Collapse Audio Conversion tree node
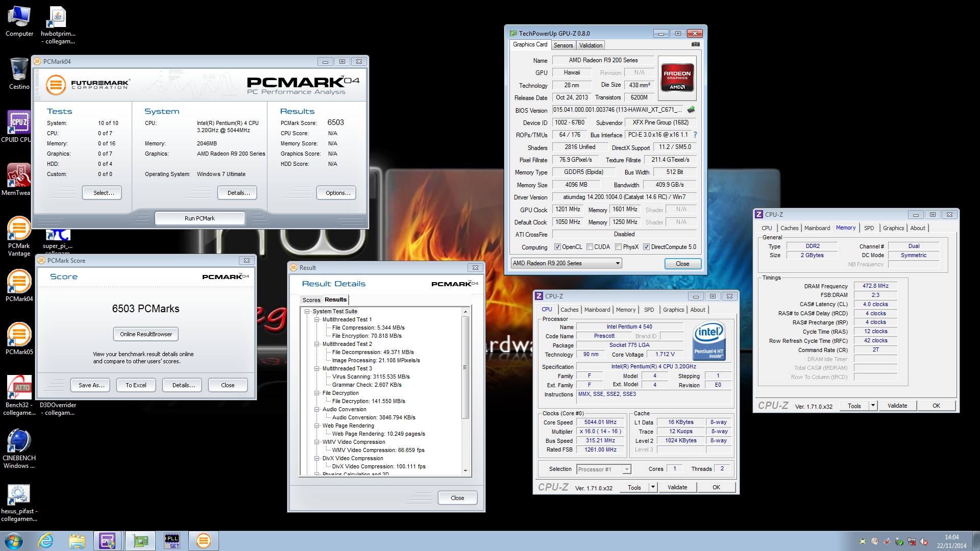This screenshot has height=551, width=980. coord(316,409)
